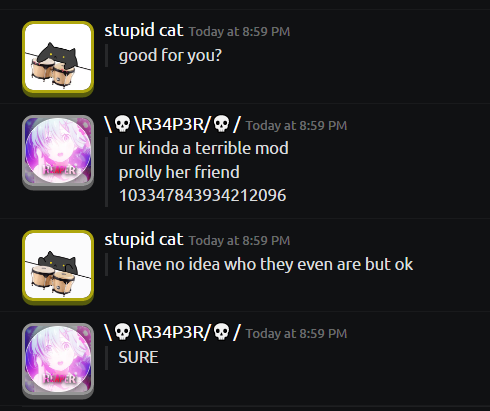The height and width of the screenshot is (411, 490).
Task: Click the R34P3R username above 'ur kinda a terrible mod'
Action: [172, 124]
